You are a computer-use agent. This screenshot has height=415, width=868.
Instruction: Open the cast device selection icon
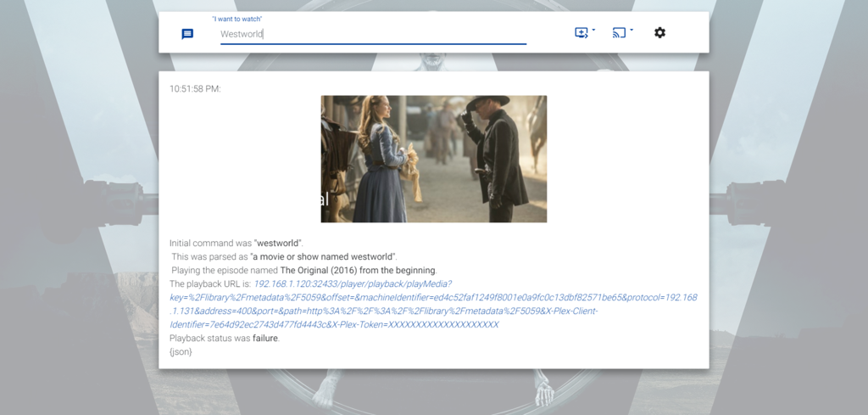point(619,33)
